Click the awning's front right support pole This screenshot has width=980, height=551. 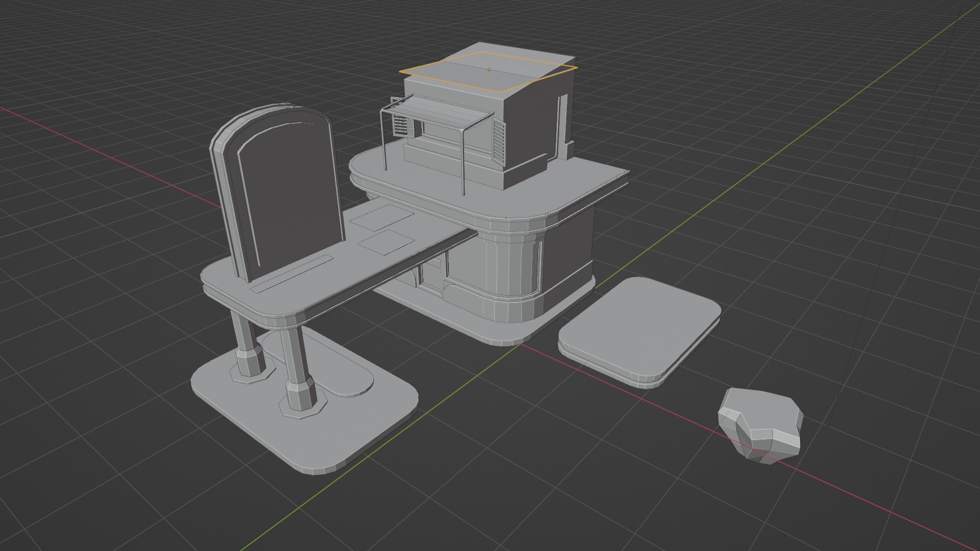(462, 163)
